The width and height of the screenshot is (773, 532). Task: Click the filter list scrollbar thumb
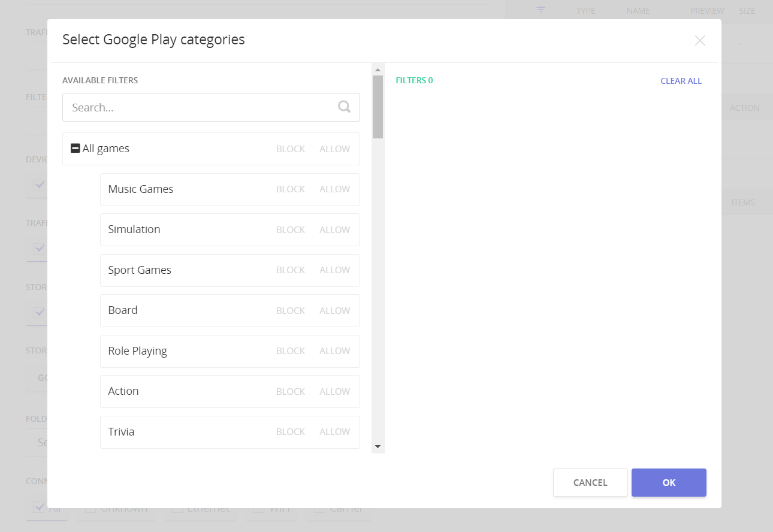point(378,107)
